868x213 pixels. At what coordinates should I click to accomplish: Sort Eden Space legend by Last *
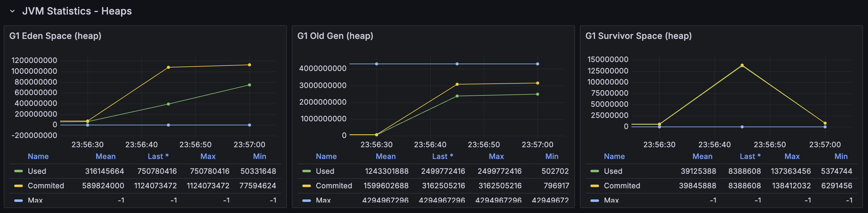pyautogui.click(x=158, y=157)
